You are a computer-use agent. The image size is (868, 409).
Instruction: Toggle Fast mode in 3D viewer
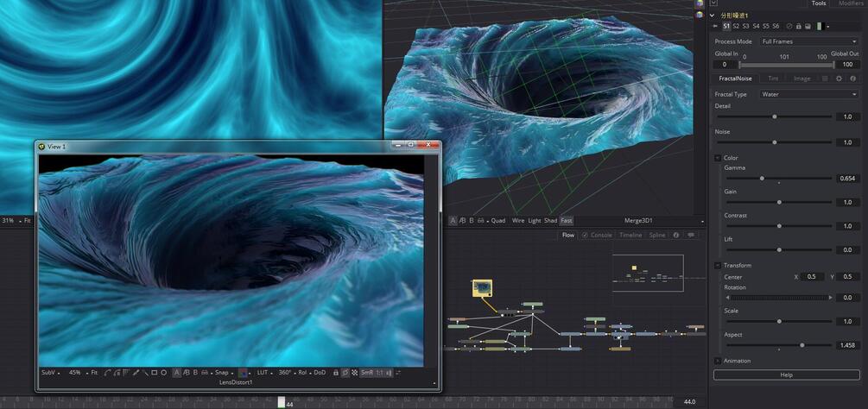[x=567, y=221]
